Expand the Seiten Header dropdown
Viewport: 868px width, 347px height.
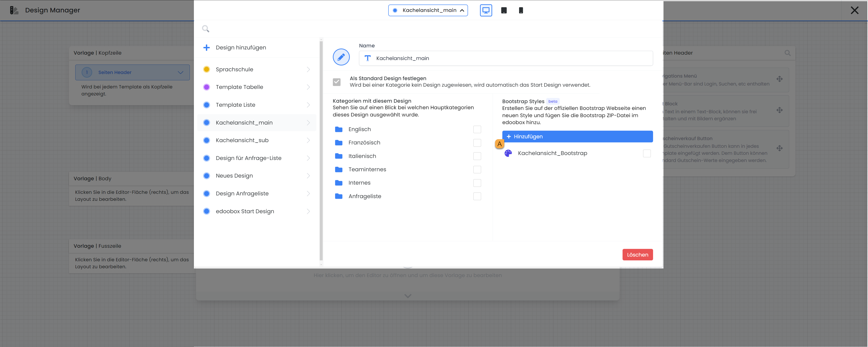pyautogui.click(x=180, y=72)
